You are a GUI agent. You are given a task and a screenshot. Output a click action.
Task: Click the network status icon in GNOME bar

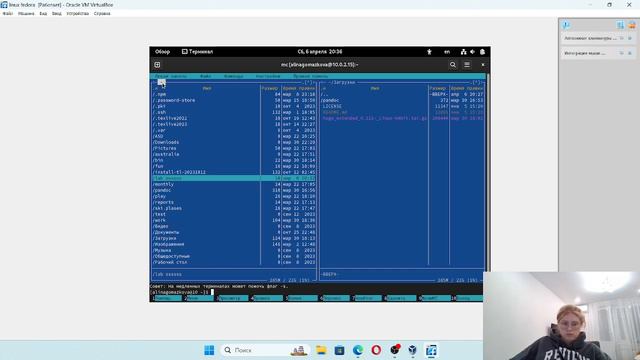tap(463, 52)
